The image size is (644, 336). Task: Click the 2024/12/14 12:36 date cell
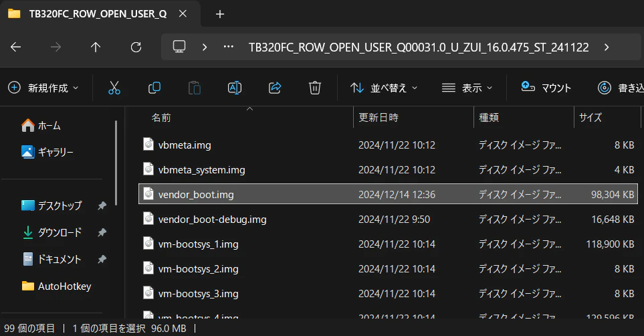397,194
